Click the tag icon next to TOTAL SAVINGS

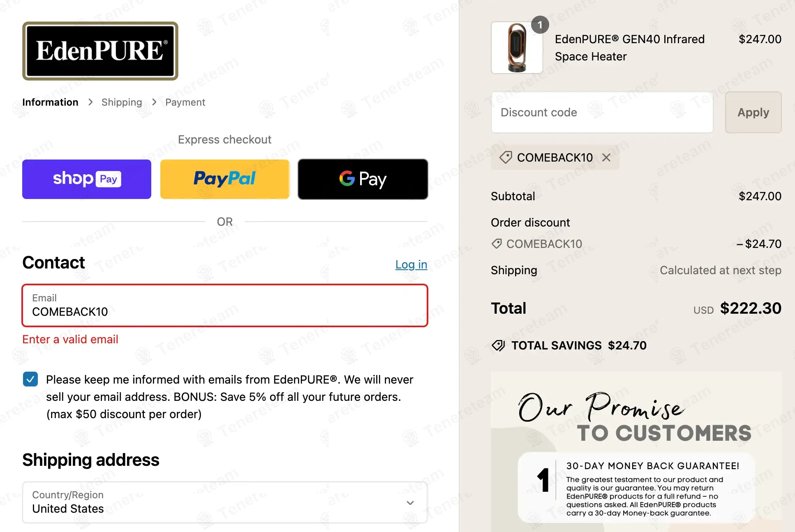(x=498, y=345)
